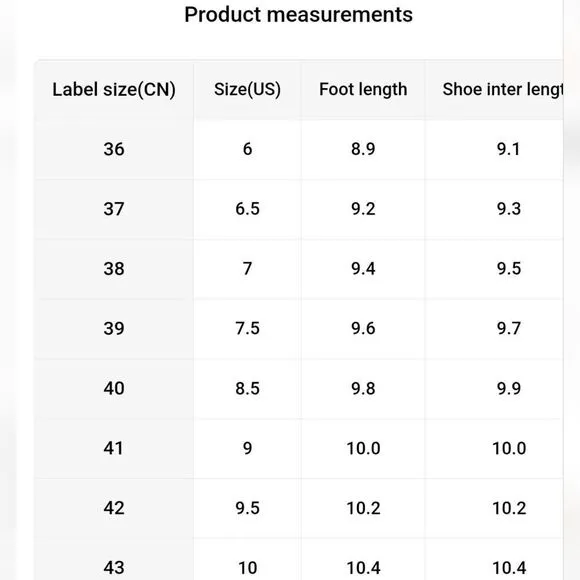Select label size 38 cell
Image resolution: width=580 pixels, height=580 pixels.
point(114,269)
